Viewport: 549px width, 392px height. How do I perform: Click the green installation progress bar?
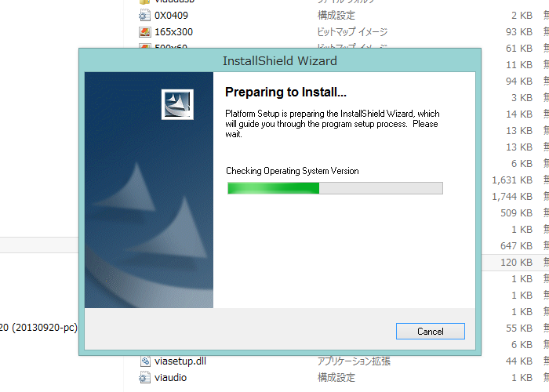(x=335, y=188)
